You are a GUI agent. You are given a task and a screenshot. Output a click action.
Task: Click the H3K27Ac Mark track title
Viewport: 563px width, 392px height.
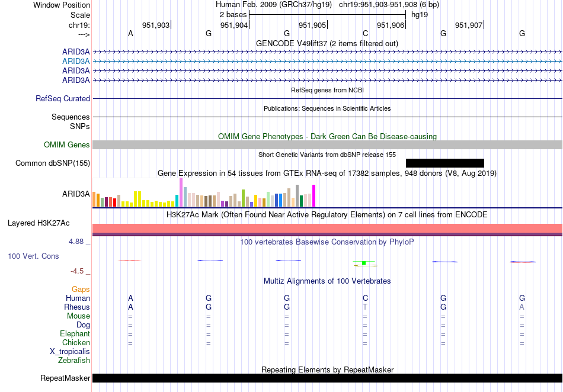click(x=327, y=215)
